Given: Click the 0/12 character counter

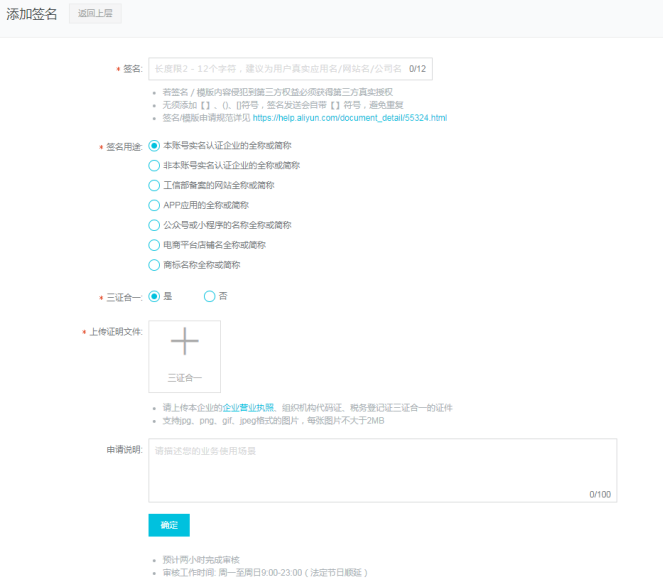Looking at the screenshot, I should tap(417, 69).
